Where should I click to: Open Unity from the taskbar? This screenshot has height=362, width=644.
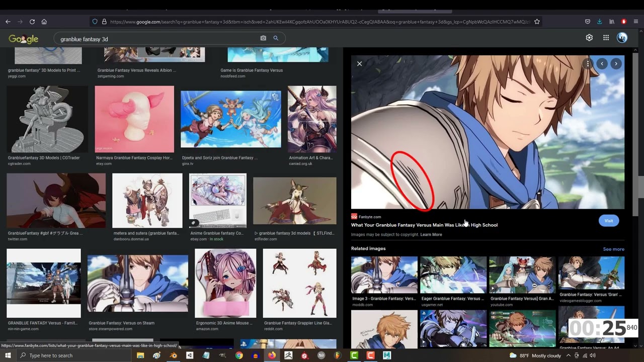[190, 355]
